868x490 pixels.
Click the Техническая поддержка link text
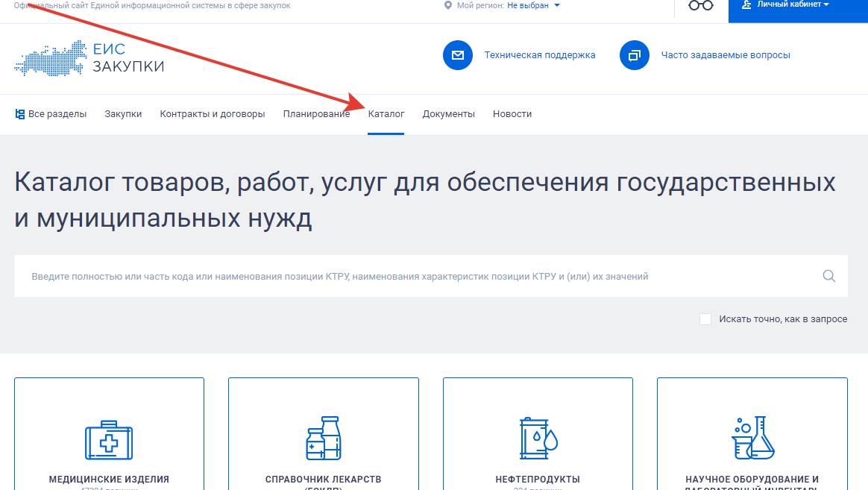pyautogui.click(x=540, y=54)
